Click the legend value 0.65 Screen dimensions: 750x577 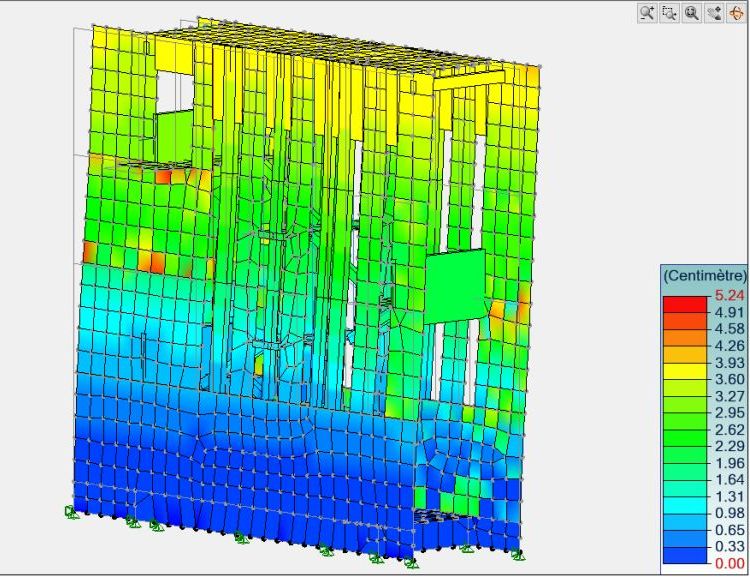click(729, 530)
